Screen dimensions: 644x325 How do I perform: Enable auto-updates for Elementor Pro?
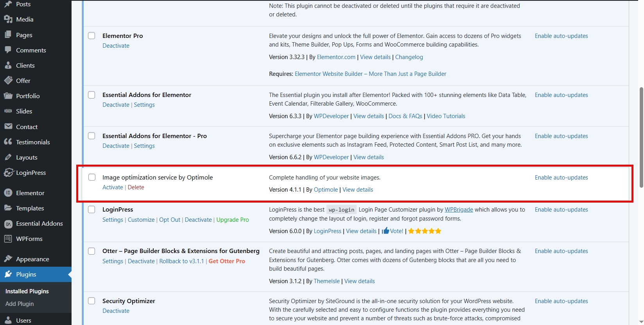pyautogui.click(x=561, y=36)
